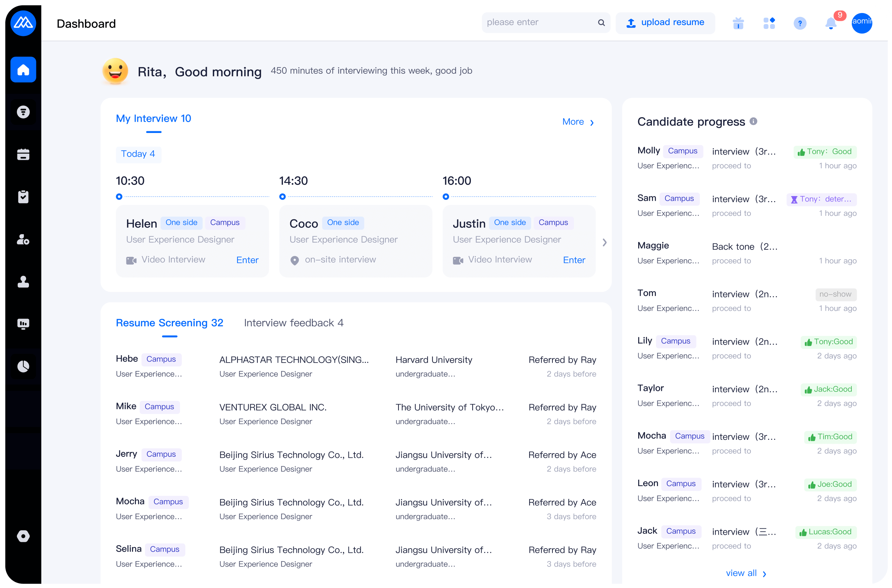Select the Resume Screening 32 tab
Viewport: 892px width, 588px height.
(170, 322)
